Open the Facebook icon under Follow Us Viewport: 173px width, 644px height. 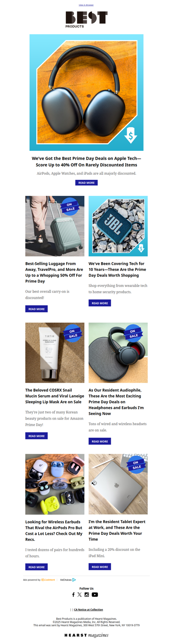74,595
